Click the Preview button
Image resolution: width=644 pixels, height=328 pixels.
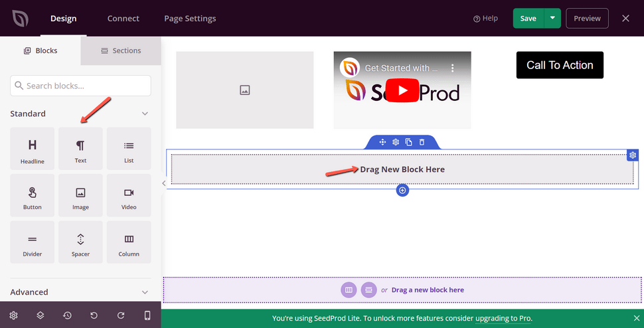[587, 18]
